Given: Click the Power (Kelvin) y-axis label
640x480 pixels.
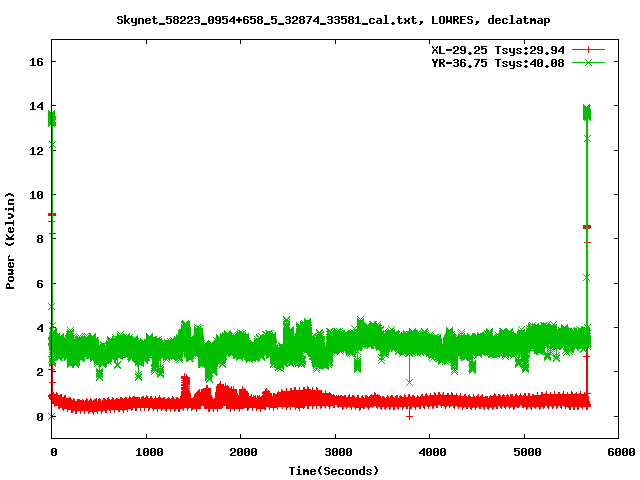Looking at the screenshot, I should [10, 240].
